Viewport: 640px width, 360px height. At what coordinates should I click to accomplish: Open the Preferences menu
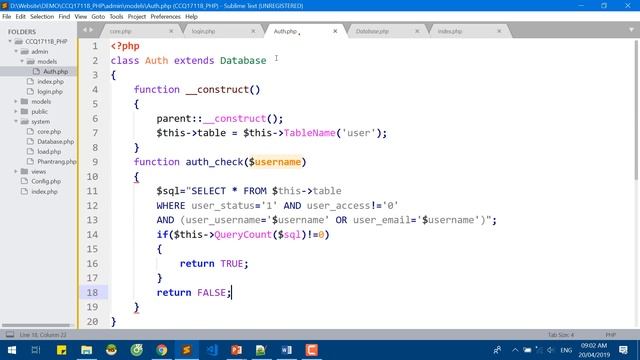(x=165, y=17)
